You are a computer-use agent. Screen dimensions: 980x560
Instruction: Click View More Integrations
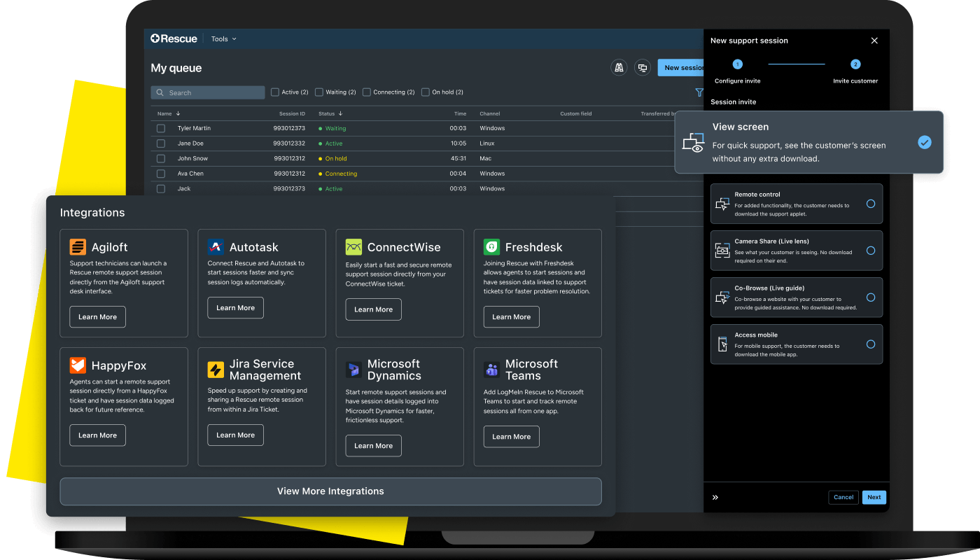(x=330, y=491)
